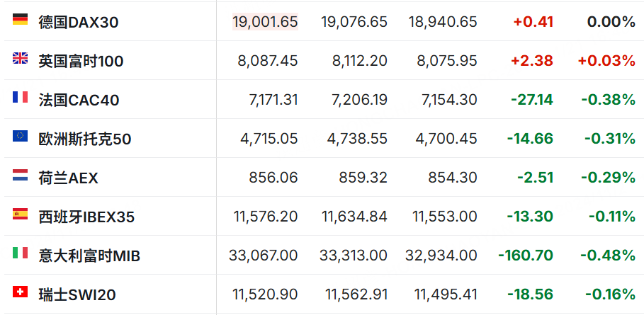Open the 西班牙IBEX35 index link

pos(86,217)
